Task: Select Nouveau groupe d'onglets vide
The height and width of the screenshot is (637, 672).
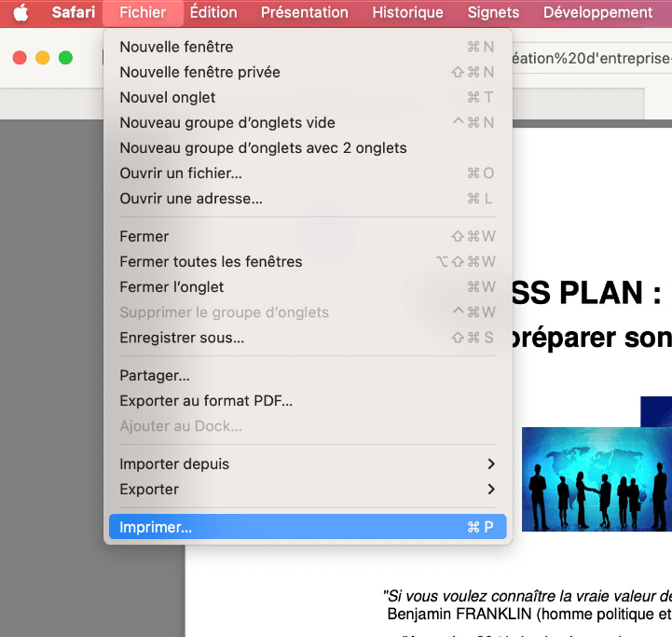Action: 308,123
